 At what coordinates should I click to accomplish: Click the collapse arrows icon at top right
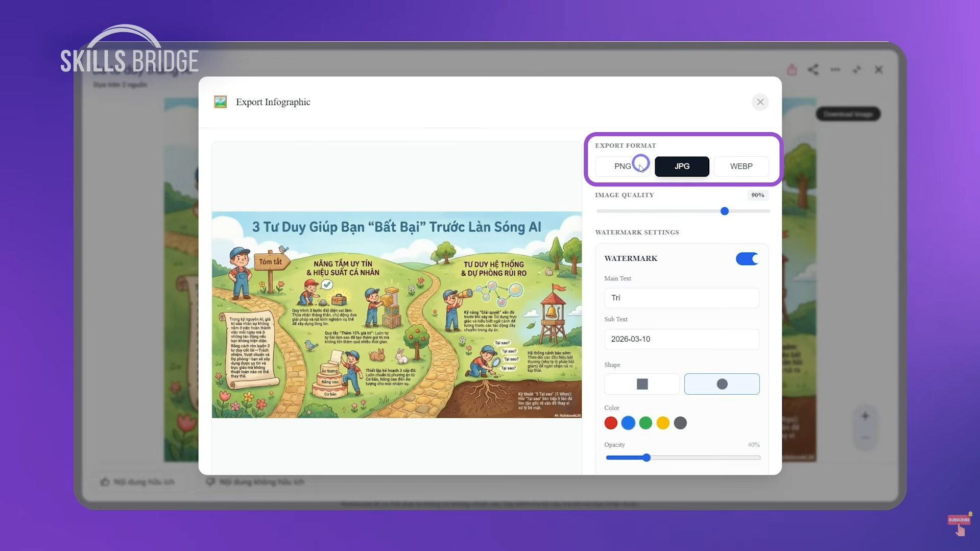click(x=857, y=69)
